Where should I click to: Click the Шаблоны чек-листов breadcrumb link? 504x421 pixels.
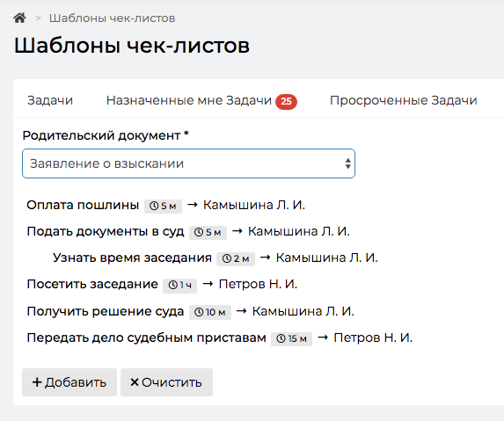[113, 18]
